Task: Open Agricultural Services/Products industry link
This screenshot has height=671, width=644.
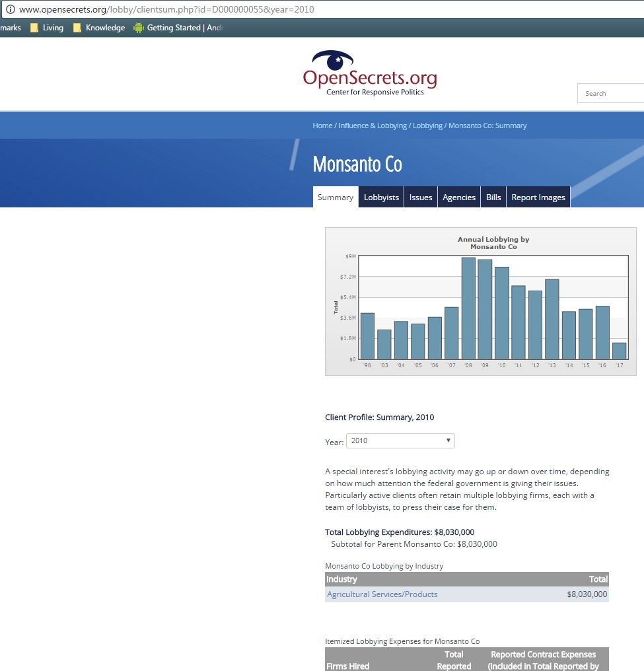Action: click(382, 594)
